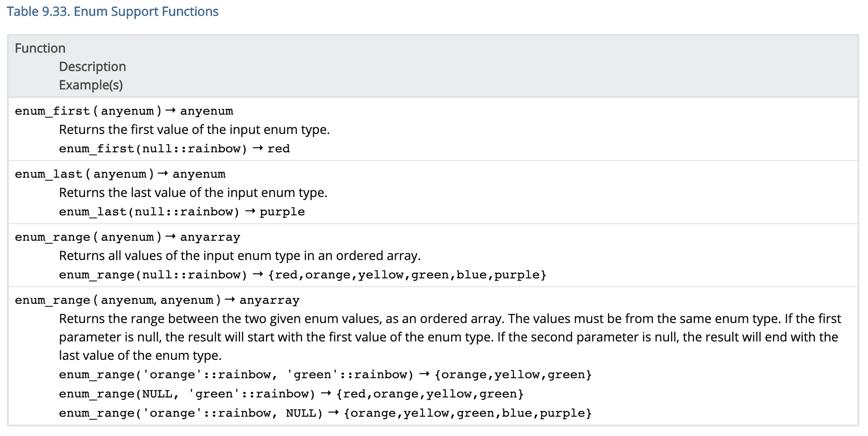Click the 'purple' result of enum_last example
This screenshot has height=436, width=868.
tap(282, 212)
